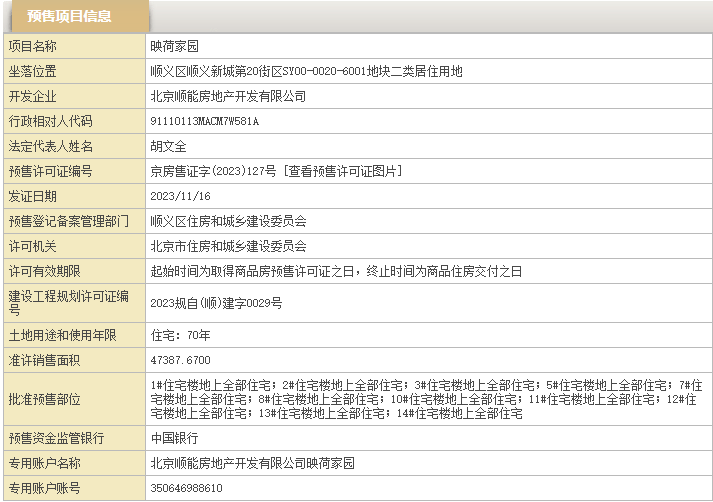713x502 pixels.
Task: Click the 专用账户账号 row label
Action: click(x=44, y=488)
